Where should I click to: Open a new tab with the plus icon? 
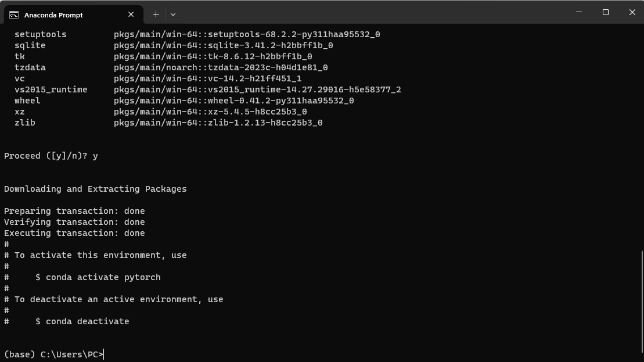point(156,14)
